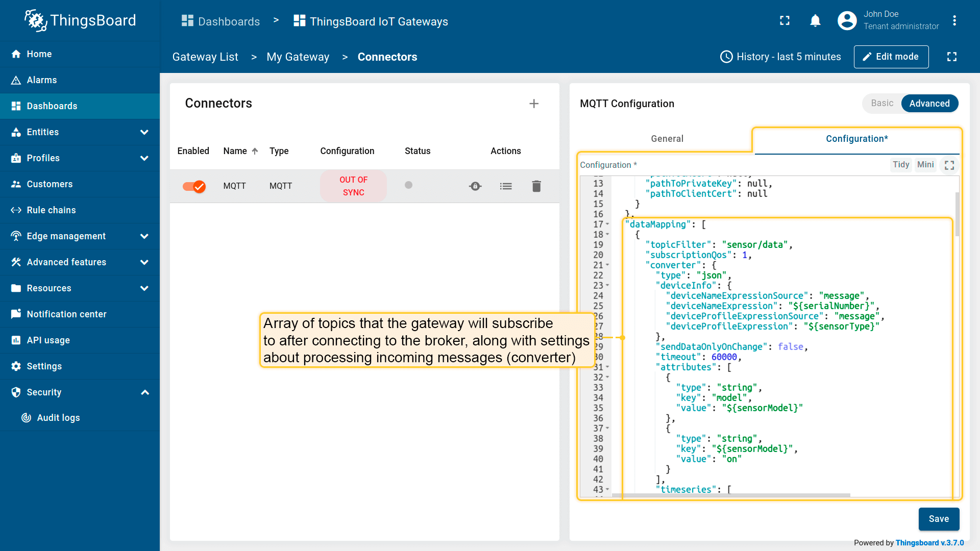Open the Customers sidebar item

(x=80, y=184)
